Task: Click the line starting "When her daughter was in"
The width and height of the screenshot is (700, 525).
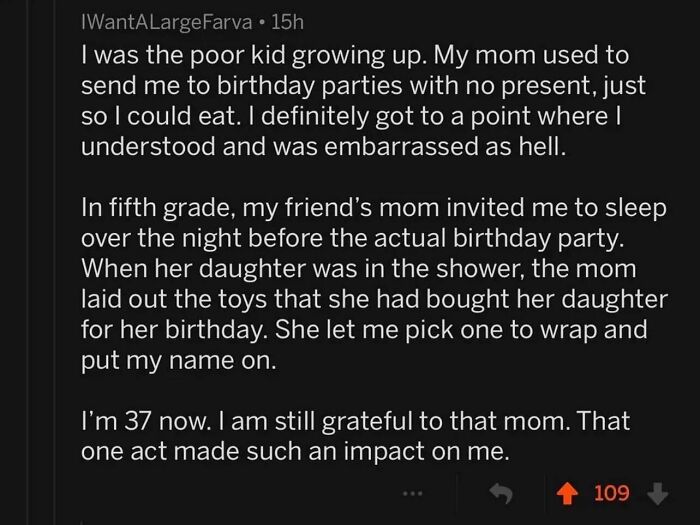Action: pos(358,269)
